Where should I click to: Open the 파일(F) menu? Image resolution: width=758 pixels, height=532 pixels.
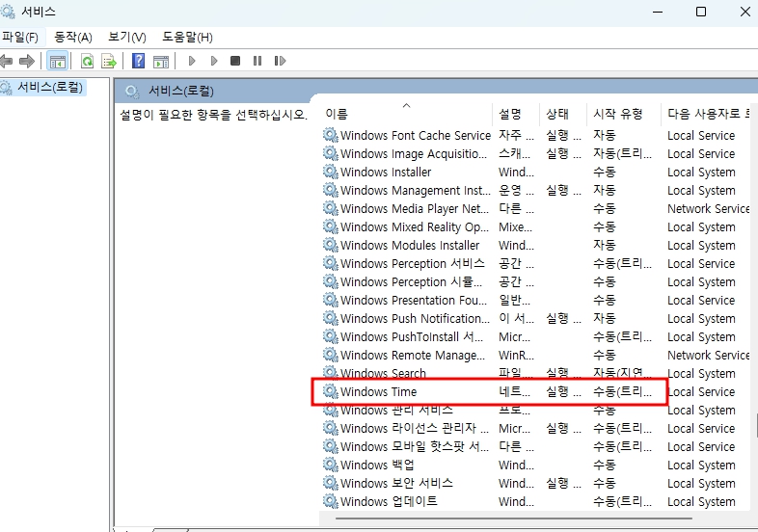click(x=20, y=38)
